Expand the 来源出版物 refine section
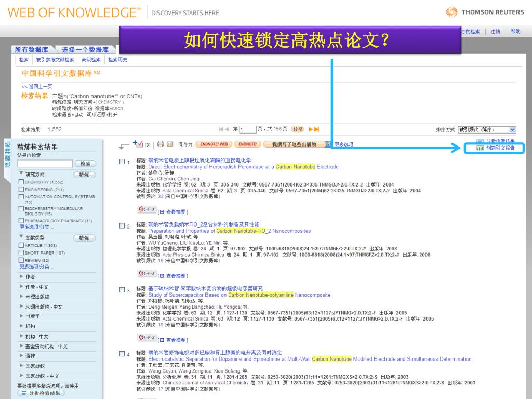Viewport: 532px width, 399px height. click(x=21, y=296)
